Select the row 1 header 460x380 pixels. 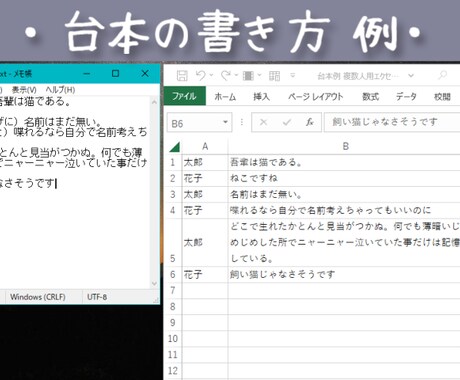173,162
